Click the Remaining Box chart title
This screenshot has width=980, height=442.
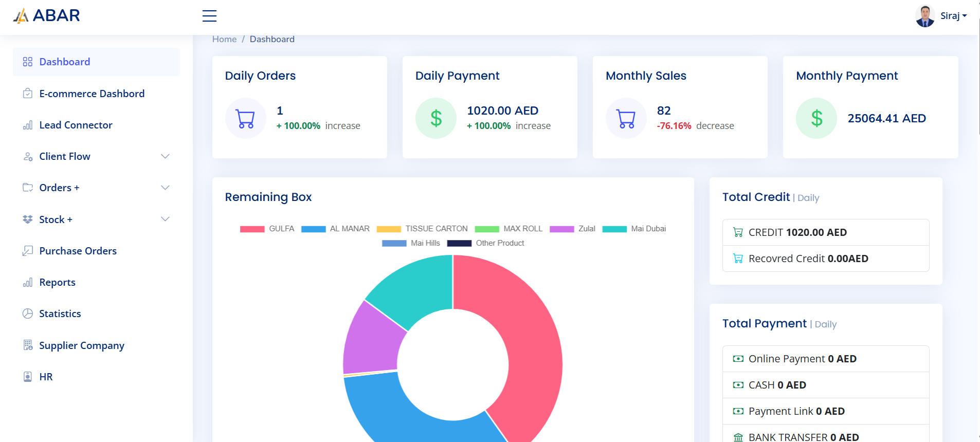(x=268, y=197)
